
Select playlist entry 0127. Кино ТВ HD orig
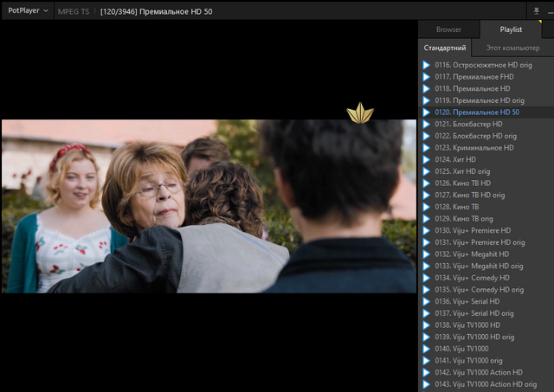coord(486,196)
